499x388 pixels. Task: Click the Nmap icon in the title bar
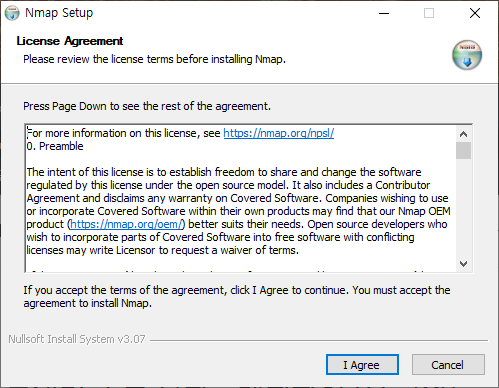pyautogui.click(x=12, y=13)
